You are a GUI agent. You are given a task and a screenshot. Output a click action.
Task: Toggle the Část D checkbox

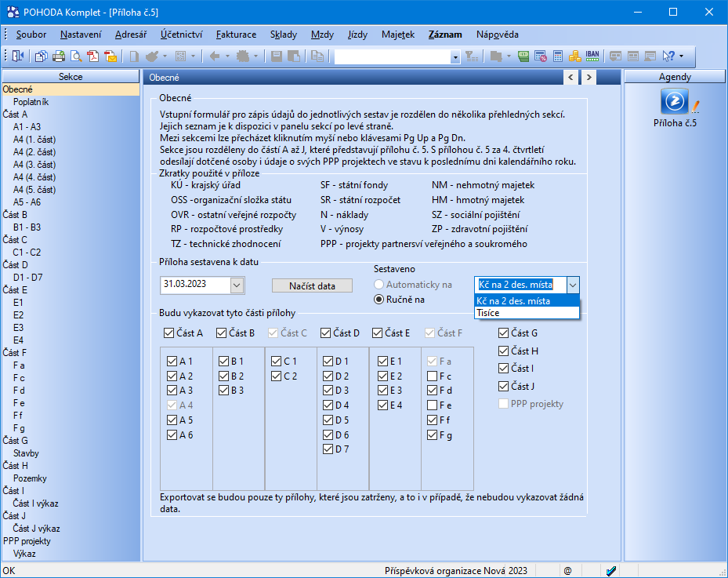[325, 333]
